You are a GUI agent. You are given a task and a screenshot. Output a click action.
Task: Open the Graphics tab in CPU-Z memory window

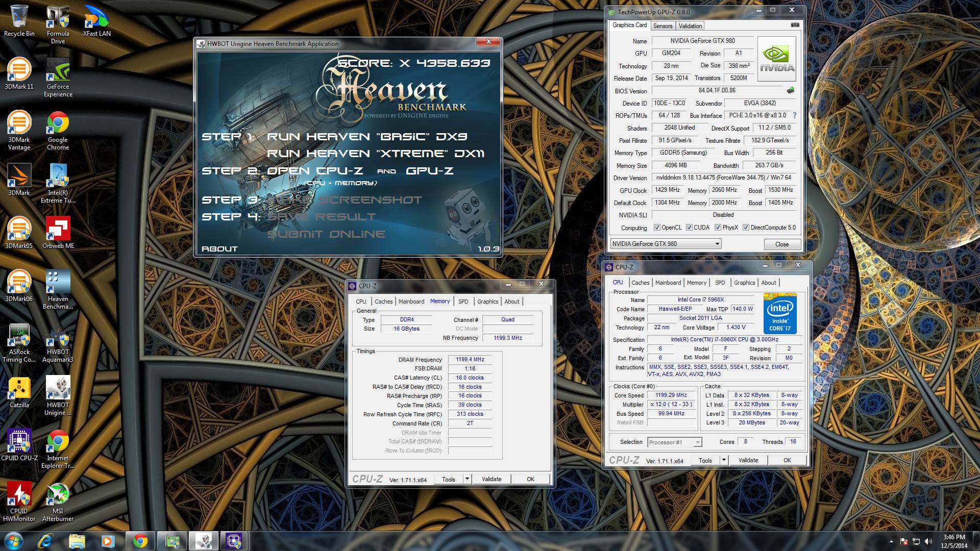point(487,302)
